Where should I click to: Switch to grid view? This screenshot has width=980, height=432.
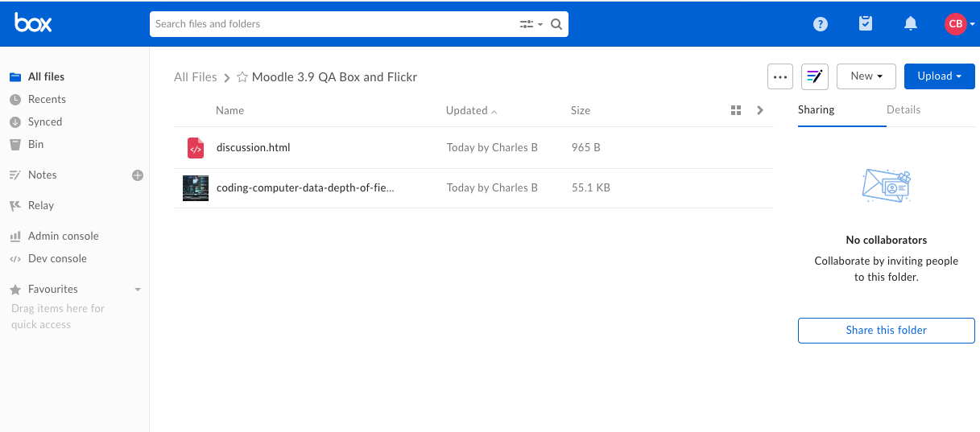click(735, 110)
